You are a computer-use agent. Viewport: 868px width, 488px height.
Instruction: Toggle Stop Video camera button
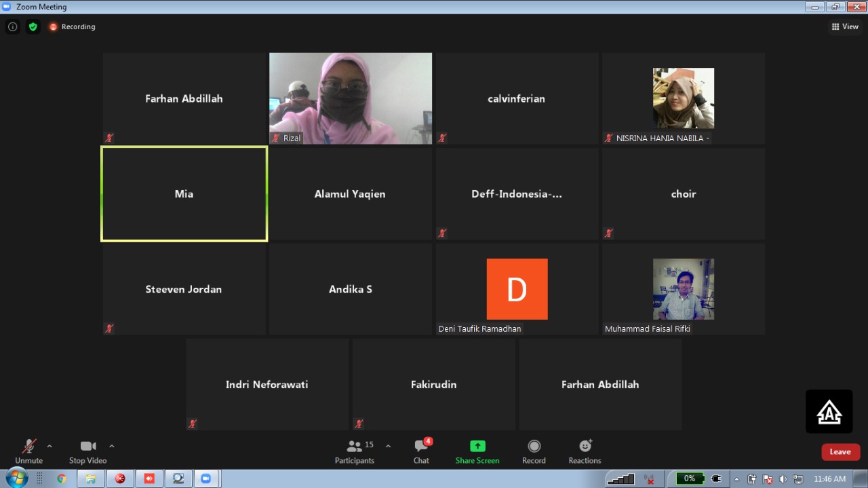click(87, 451)
